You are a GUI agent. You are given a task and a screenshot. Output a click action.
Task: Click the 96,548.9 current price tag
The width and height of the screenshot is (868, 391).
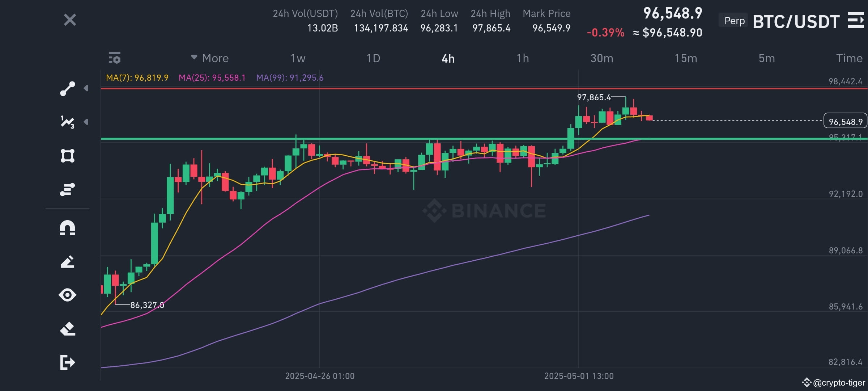click(845, 121)
